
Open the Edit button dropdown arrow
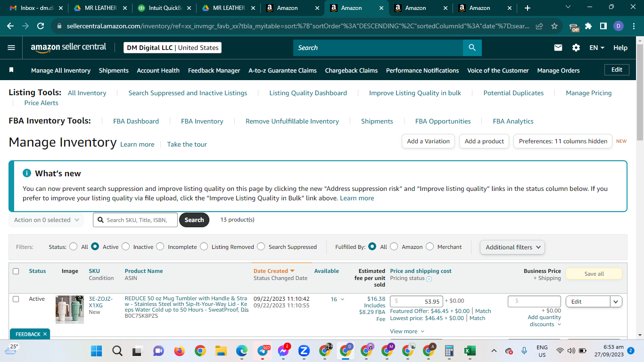616,301
